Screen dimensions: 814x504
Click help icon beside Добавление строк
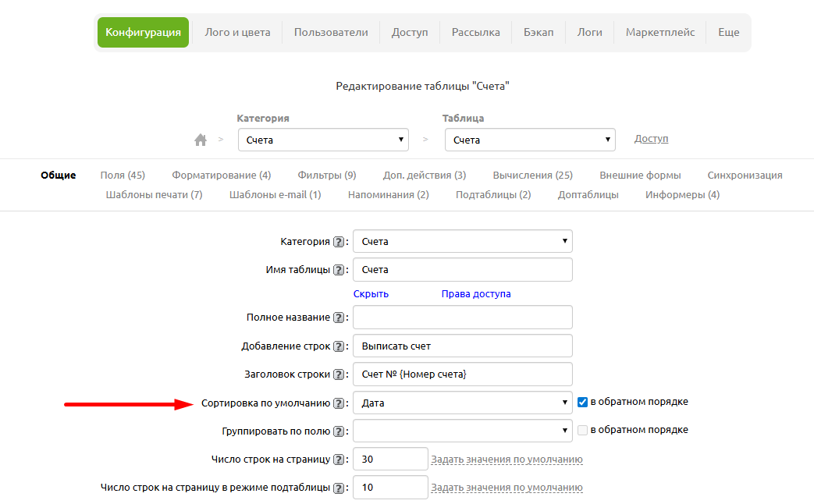pos(339,346)
